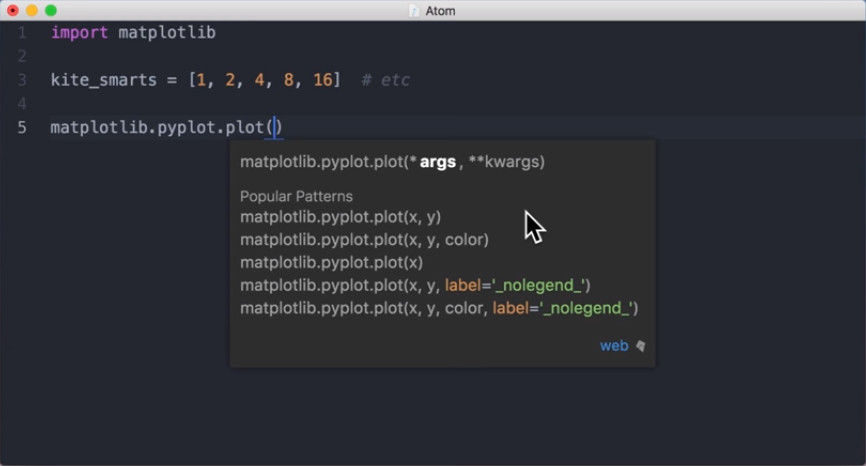866x466 pixels.
Task: Click line number 5 in gutter
Action: tap(22, 128)
